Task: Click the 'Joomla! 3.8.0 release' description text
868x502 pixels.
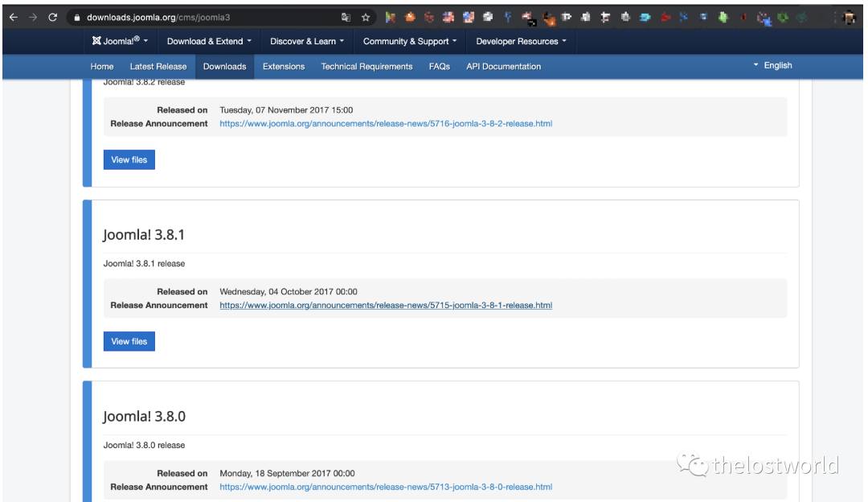Action: tap(144, 446)
